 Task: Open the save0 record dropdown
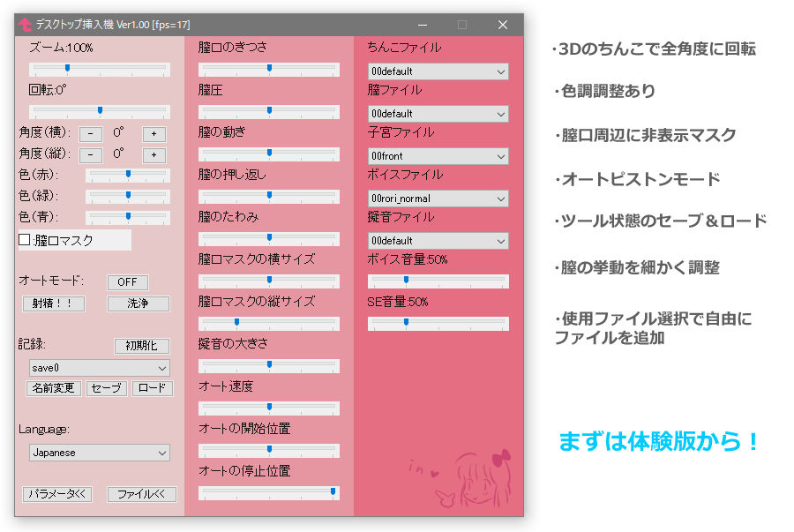point(98,368)
